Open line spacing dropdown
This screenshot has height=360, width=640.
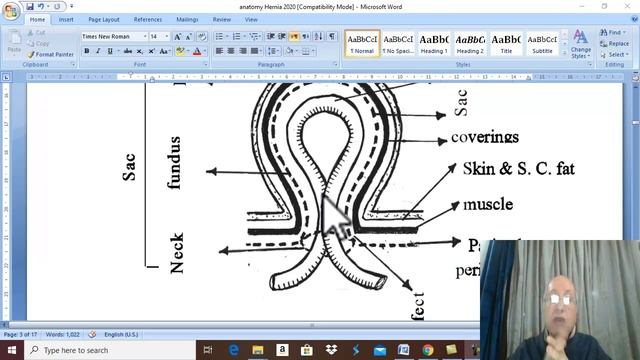272,51
